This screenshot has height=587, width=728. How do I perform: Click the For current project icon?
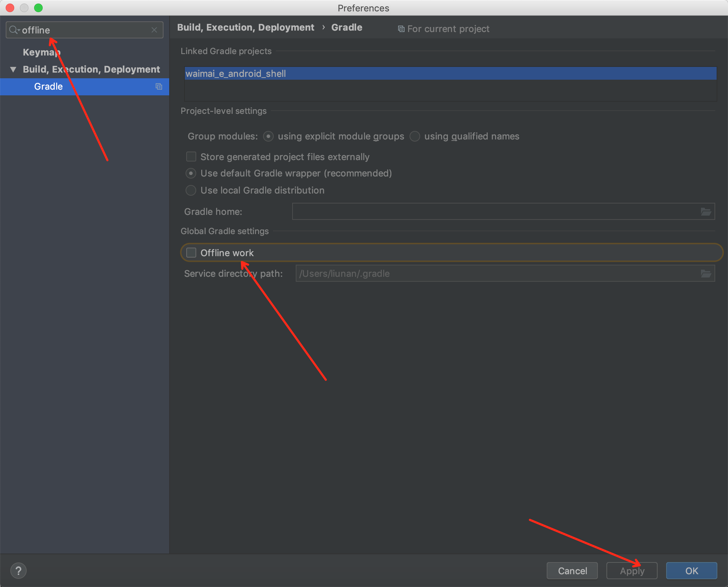click(x=401, y=29)
